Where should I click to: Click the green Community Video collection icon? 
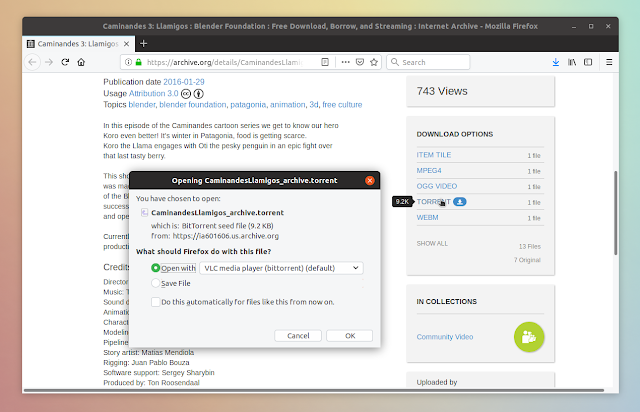(x=529, y=337)
